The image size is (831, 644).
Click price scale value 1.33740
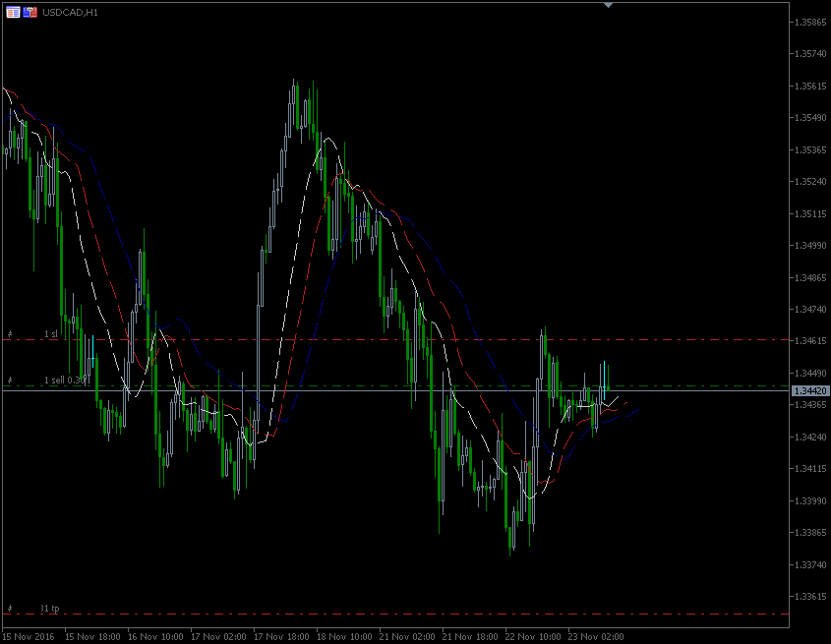click(810, 565)
